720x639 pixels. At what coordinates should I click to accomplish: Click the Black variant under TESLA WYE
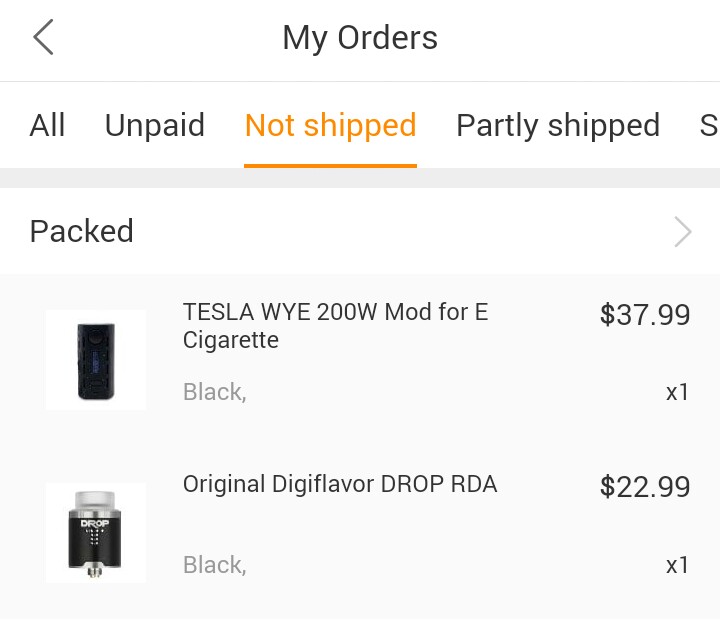coord(214,392)
